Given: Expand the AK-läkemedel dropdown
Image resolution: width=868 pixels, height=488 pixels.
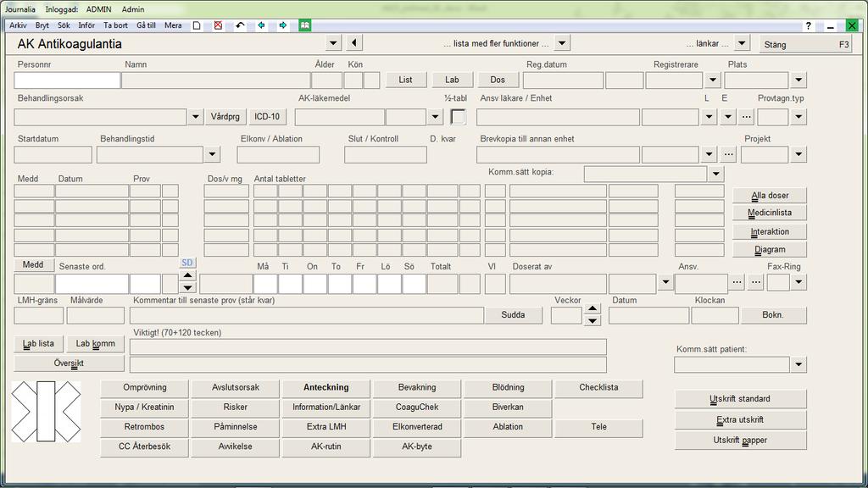Looking at the screenshot, I should 435,117.
